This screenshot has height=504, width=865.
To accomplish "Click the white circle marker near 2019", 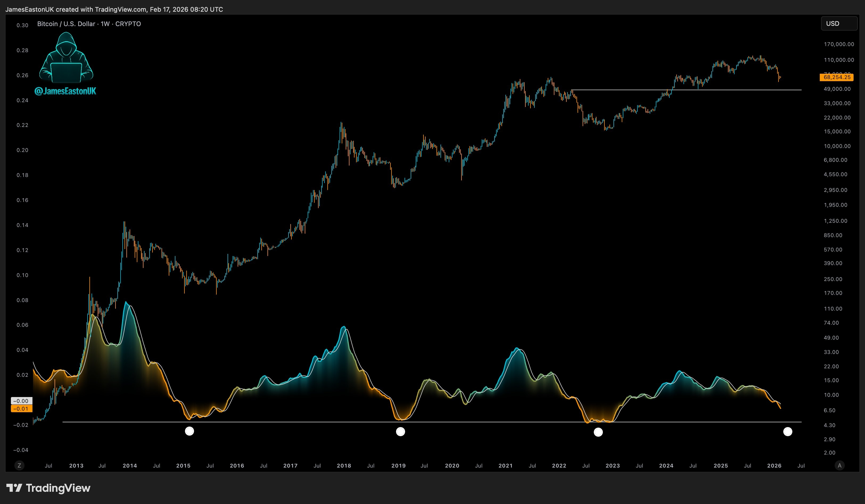I will point(400,432).
